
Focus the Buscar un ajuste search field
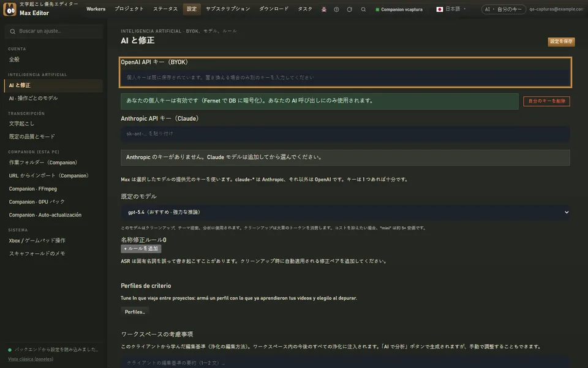point(54,31)
